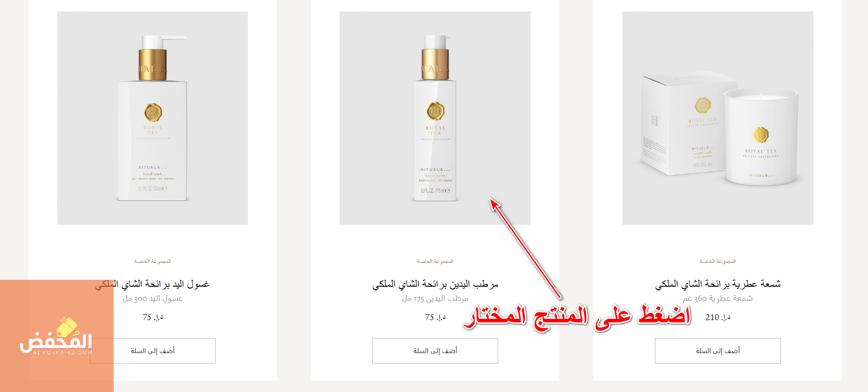
Task: Click the غسول اليد 300 مل subtitle
Action: (153, 299)
